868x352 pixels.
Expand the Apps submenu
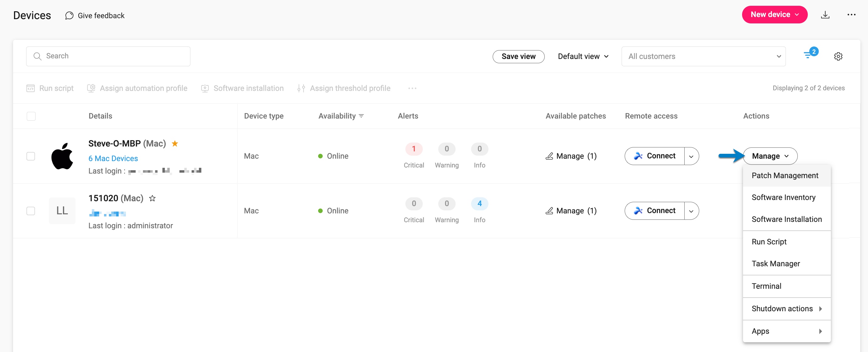786,331
